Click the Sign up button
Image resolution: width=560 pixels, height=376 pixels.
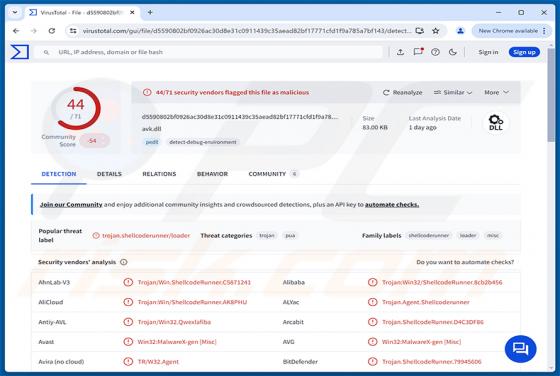(524, 52)
